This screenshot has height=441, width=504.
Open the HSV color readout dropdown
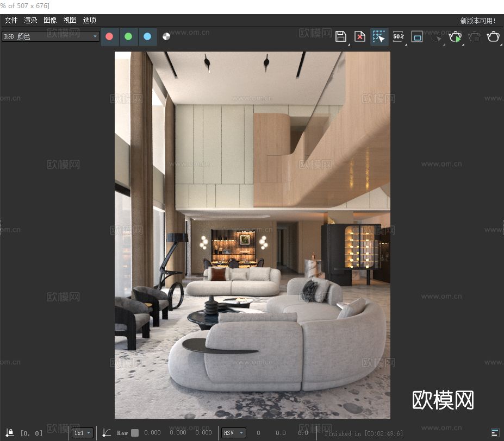(233, 433)
